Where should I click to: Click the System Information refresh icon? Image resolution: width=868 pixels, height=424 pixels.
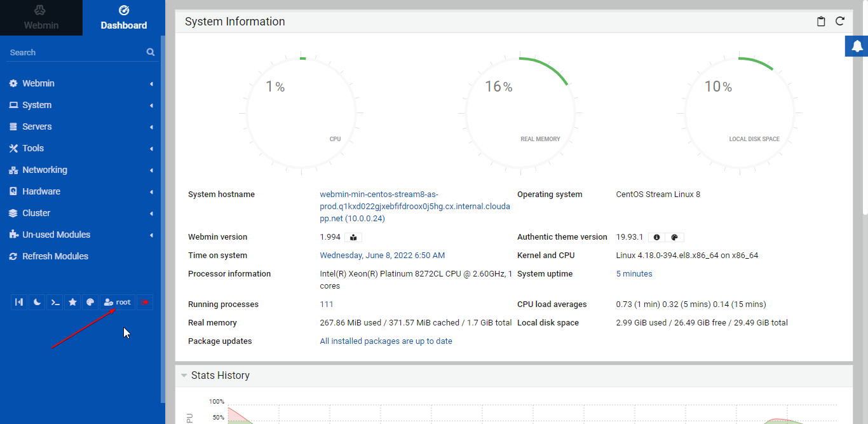click(840, 22)
